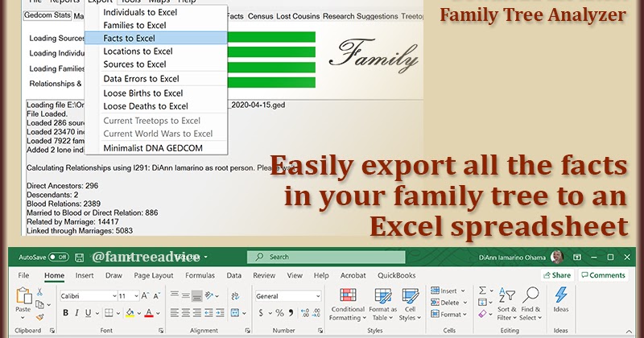Choose Minimalist DNA GEDCOM menu entry
644x338 pixels.
(x=153, y=148)
